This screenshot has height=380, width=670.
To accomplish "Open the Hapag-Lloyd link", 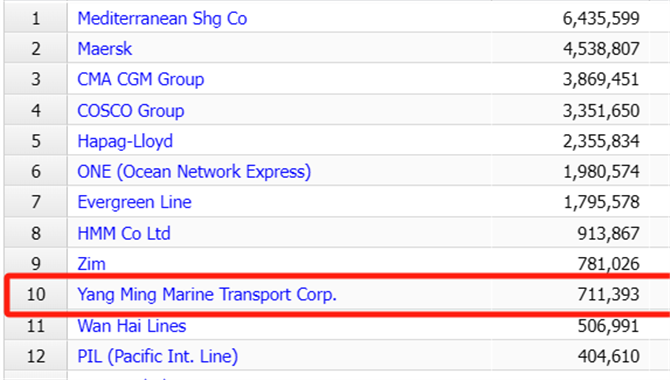I will 125,141.
